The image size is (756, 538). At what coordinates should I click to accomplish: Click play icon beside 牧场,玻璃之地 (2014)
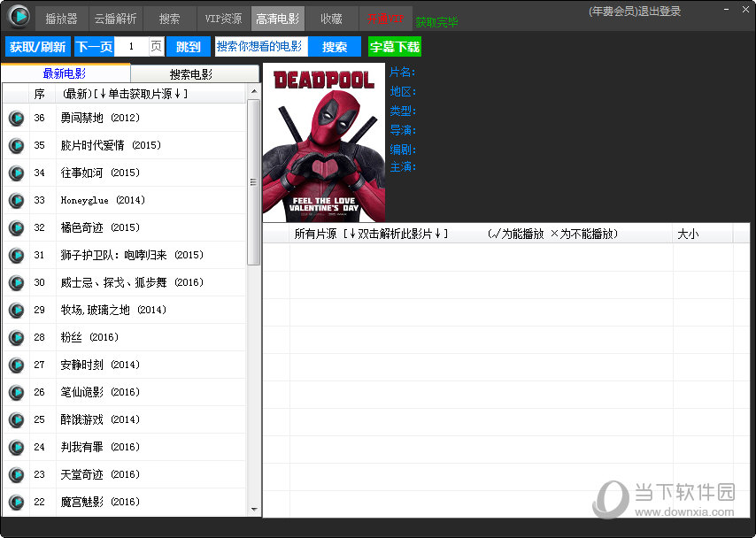17,311
